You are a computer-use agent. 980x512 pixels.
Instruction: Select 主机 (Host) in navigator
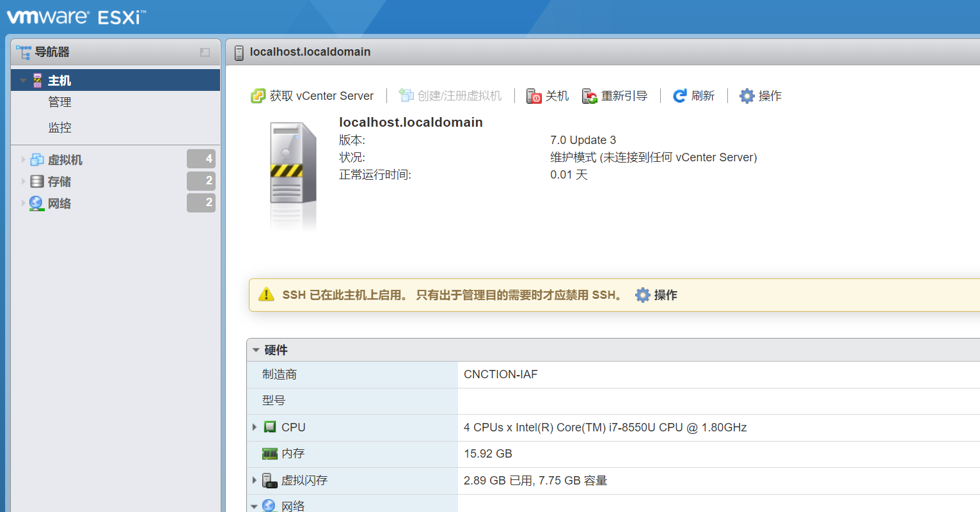115,80
